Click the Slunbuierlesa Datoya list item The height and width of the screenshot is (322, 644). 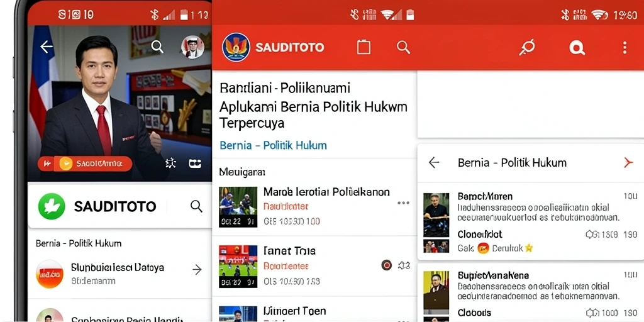[x=119, y=274]
